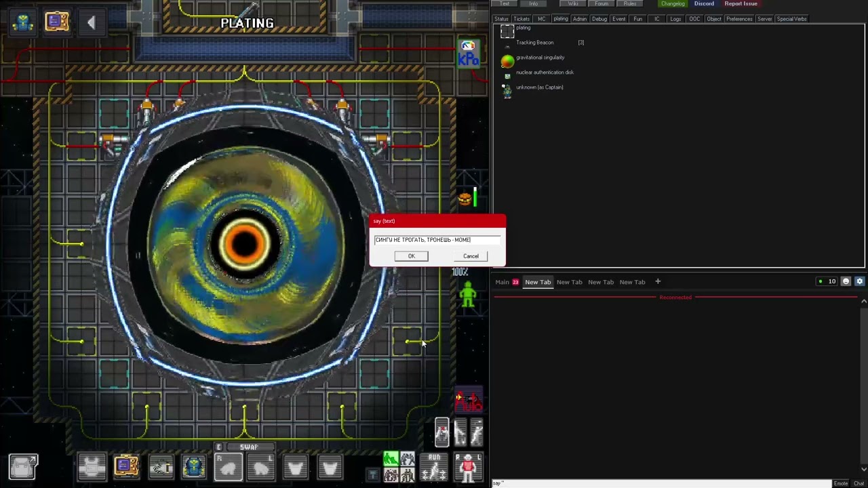The width and height of the screenshot is (868, 488).
Task: Click the Emote button beside the command bar
Action: click(840, 483)
